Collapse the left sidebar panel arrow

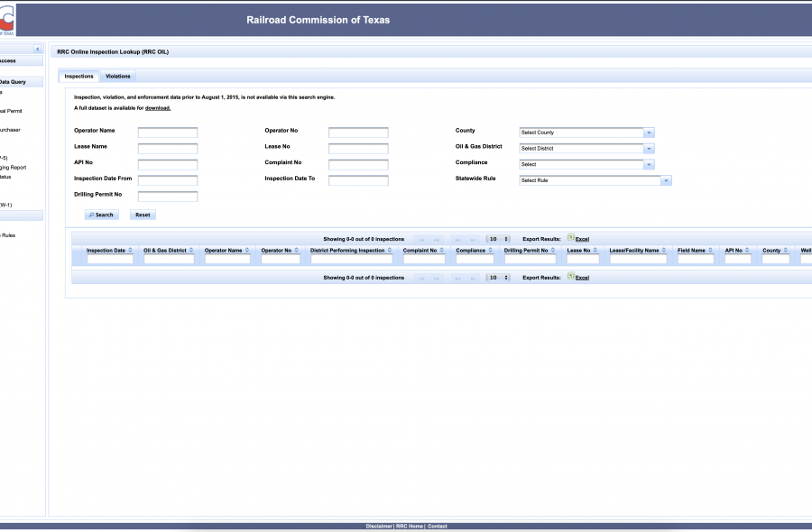click(37, 49)
